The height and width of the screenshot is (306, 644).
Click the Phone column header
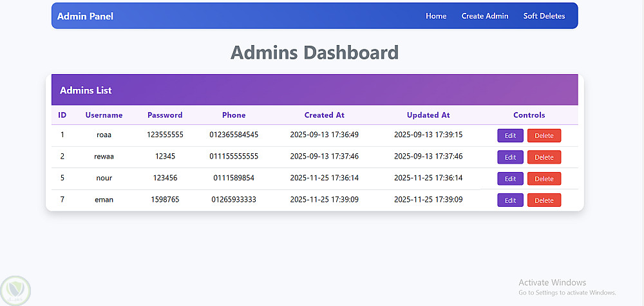coord(234,115)
